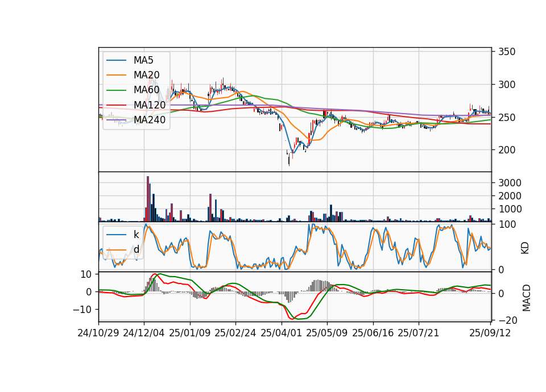Click the 300 price axis tick
The image size is (546, 392).
(507, 85)
